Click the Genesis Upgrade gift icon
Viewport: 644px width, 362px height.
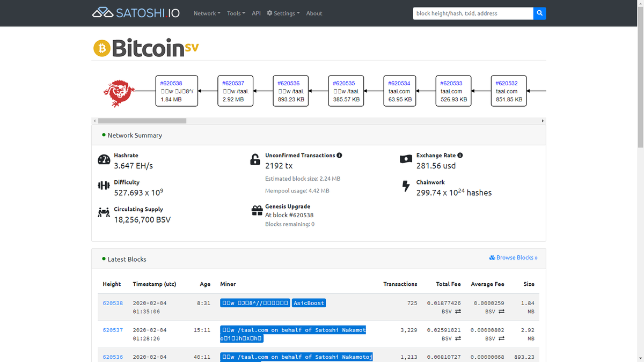[257, 211]
